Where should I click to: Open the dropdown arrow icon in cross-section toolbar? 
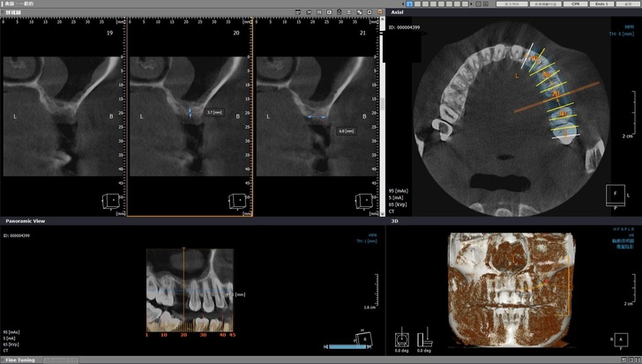[370, 12]
